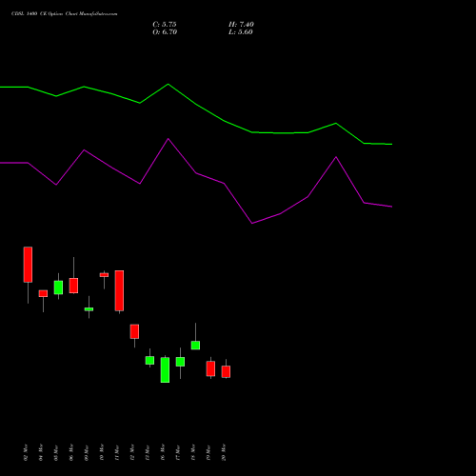The height and width of the screenshot is (476, 476).
Task: Select the 16 Mar date label
Action: [163, 452]
